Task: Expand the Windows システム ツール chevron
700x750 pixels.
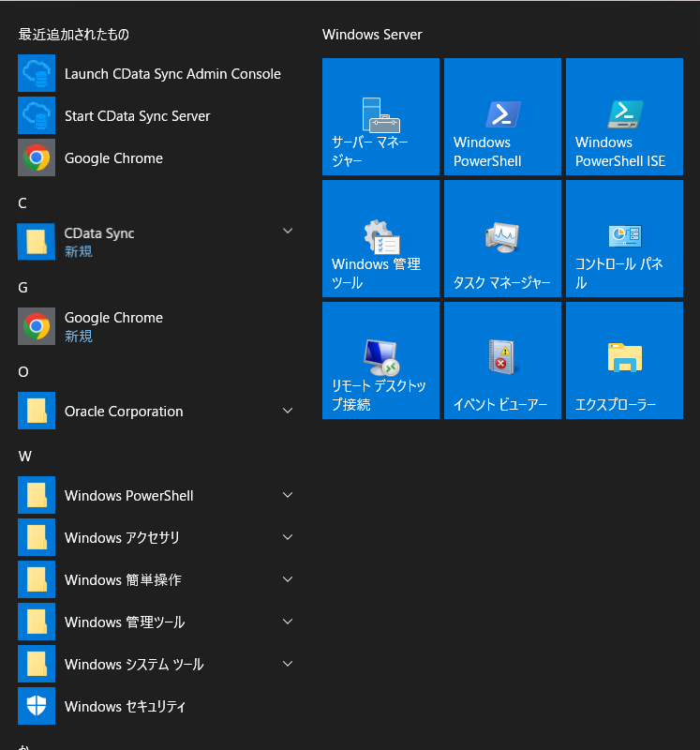Action: tap(288, 664)
